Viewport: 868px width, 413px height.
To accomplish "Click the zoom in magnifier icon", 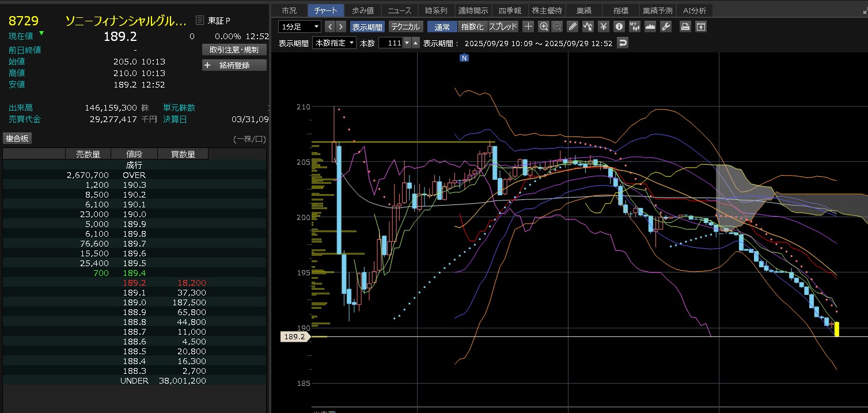I will [544, 26].
